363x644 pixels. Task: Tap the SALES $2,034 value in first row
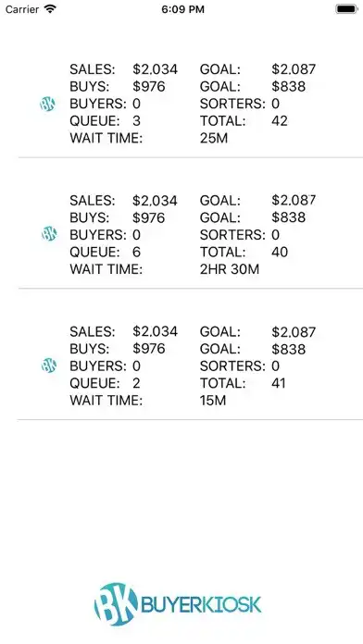[x=155, y=69]
